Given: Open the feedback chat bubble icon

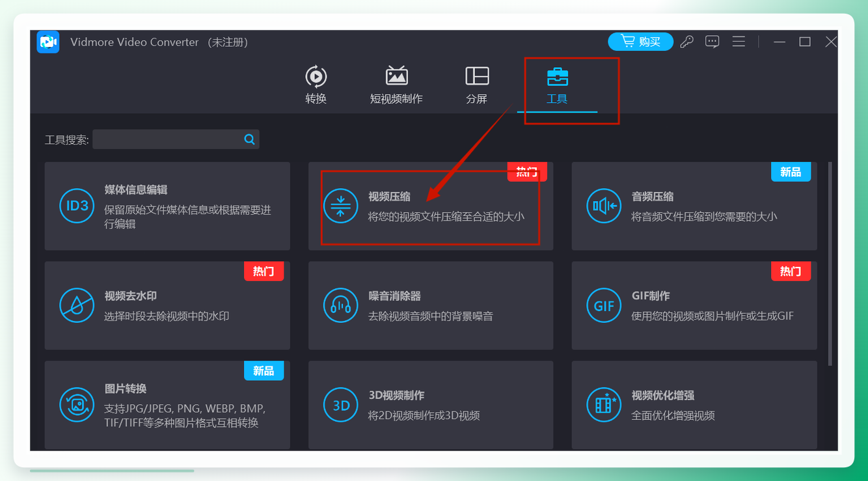Looking at the screenshot, I should pyautogui.click(x=712, y=42).
